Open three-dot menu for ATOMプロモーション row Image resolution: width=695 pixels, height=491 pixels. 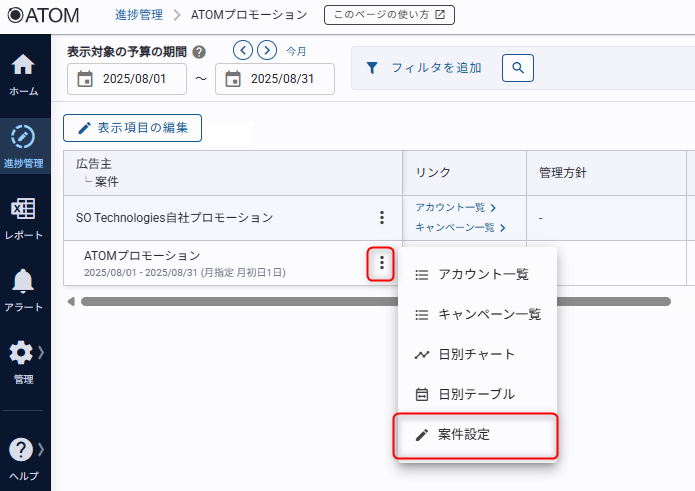point(380,264)
